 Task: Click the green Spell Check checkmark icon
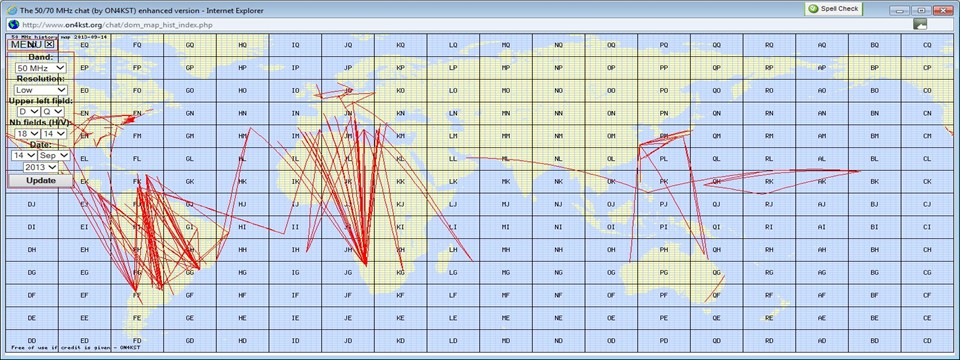click(x=812, y=9)
